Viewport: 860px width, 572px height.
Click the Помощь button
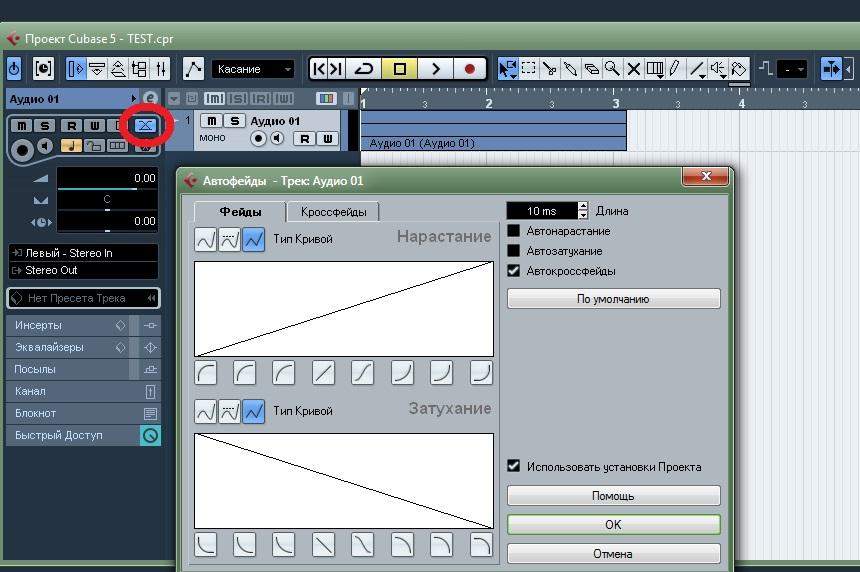click(x=613, y=496)
